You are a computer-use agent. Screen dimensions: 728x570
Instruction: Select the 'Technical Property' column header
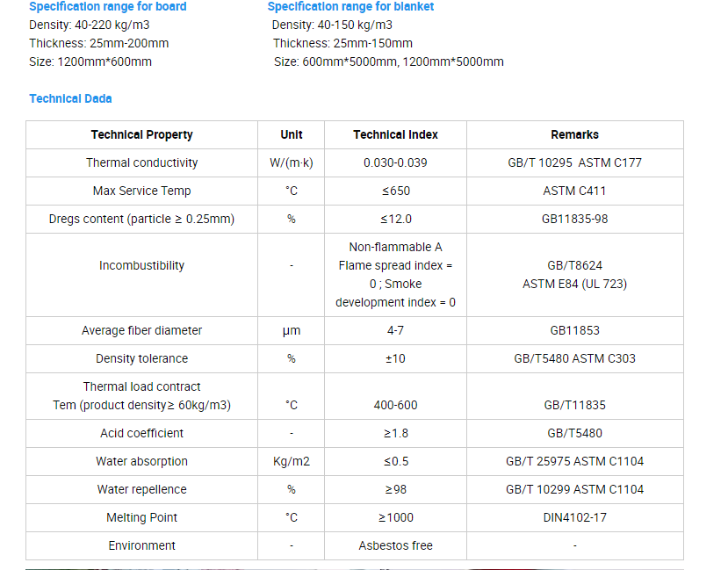click(141, 134)
